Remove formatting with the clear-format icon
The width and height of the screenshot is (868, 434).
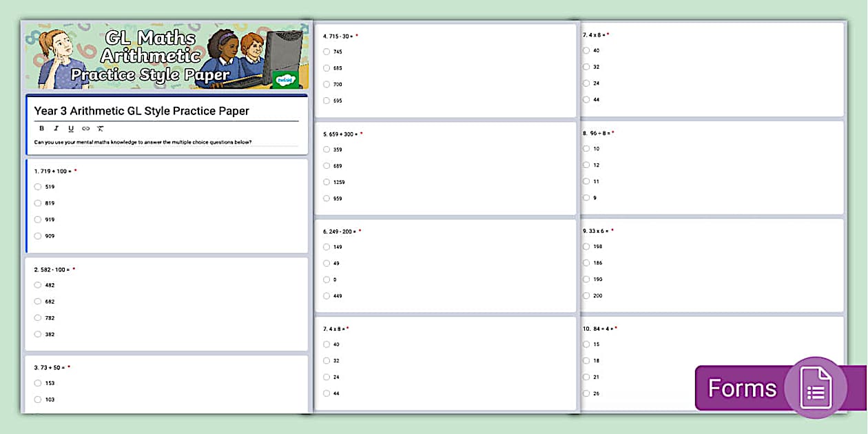pyautogui.click(x=100, y=128)
